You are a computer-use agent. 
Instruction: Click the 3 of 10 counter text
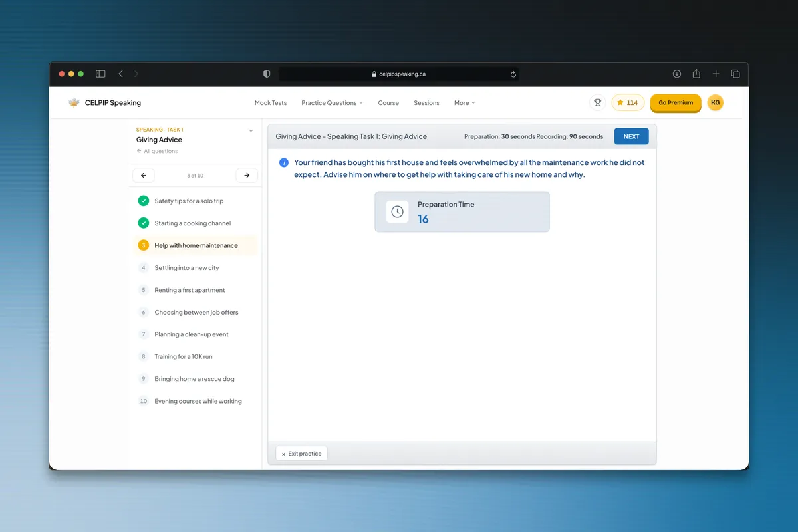tap(196, 176)
